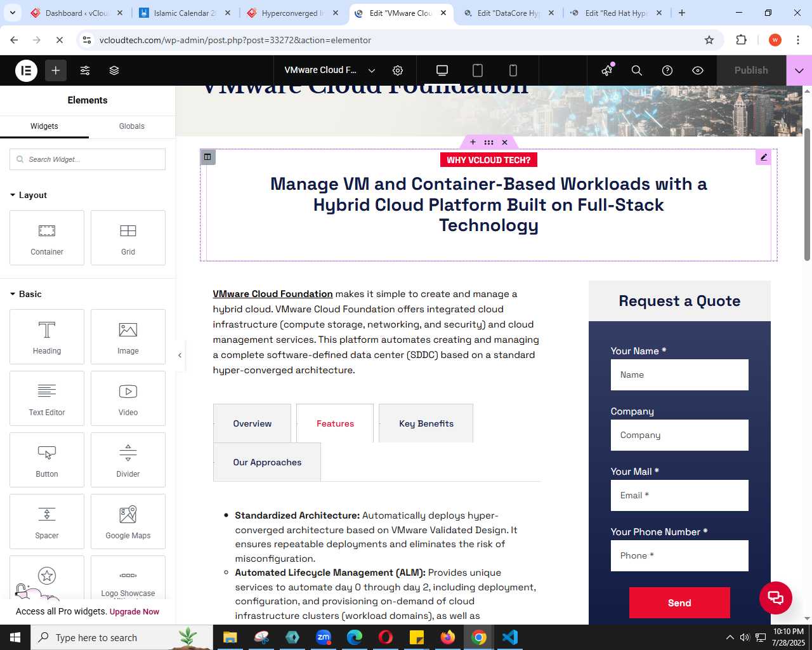Select the Spacer widget
This screenshot has width=812, height=650.
pyautogui.click(x=47, y=522)
